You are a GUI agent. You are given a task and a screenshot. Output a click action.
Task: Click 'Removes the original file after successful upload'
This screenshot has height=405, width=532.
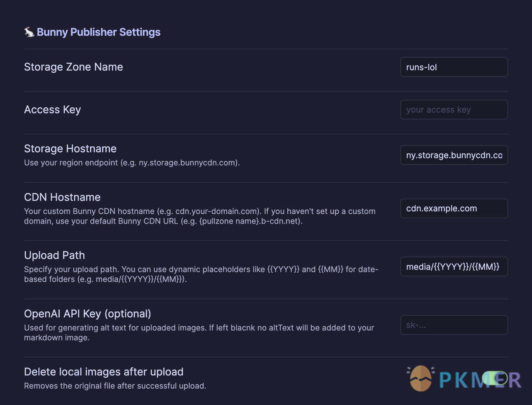115,386
